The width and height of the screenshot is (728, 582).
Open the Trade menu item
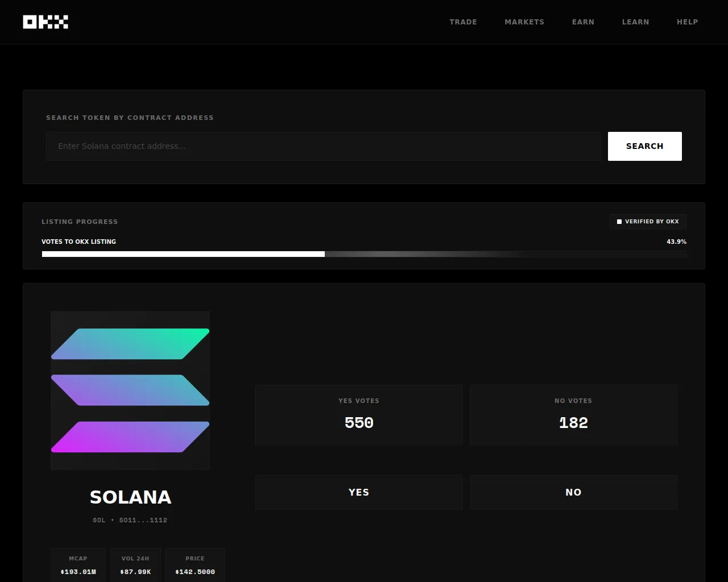click(x=463, y=22)
